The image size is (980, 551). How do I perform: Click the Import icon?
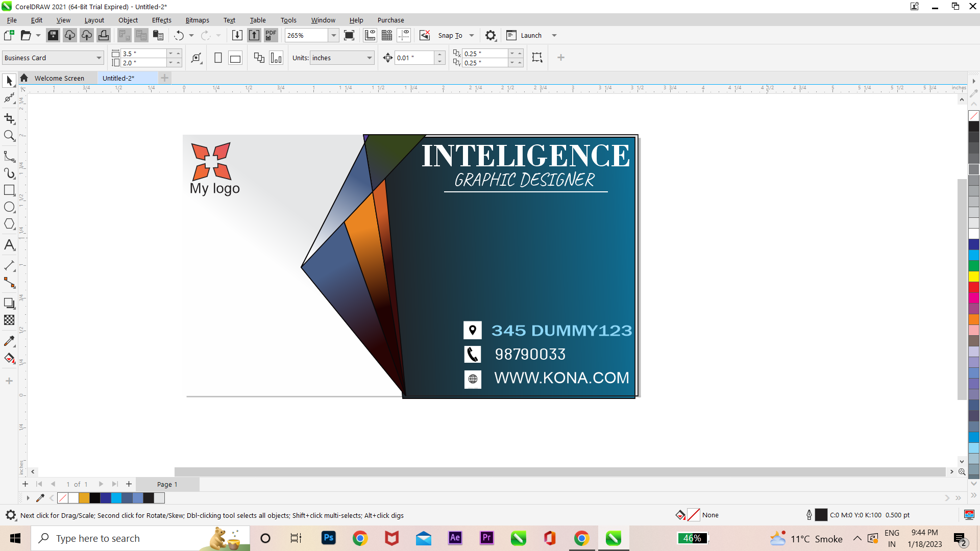click(x=237, y=35)
